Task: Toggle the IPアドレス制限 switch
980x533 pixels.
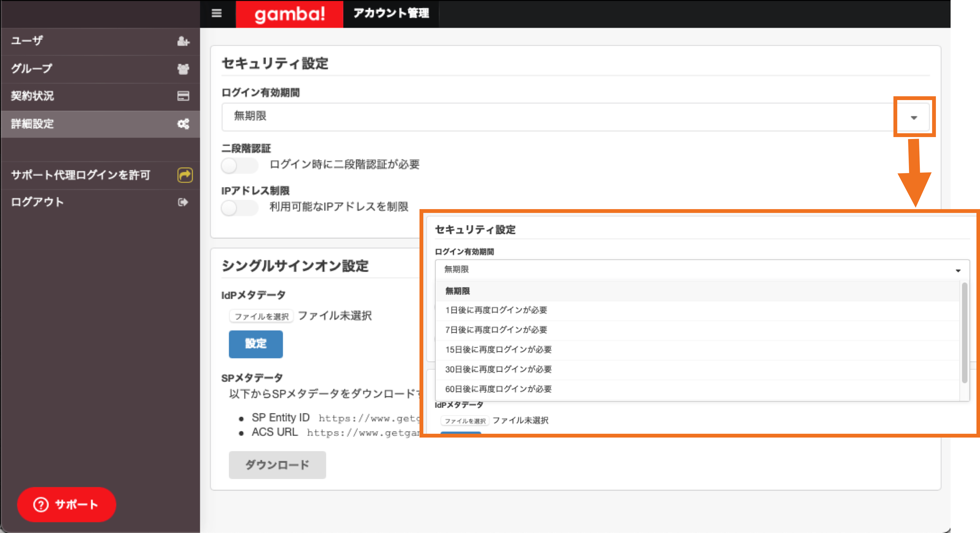Action: [x=239, y=207]
